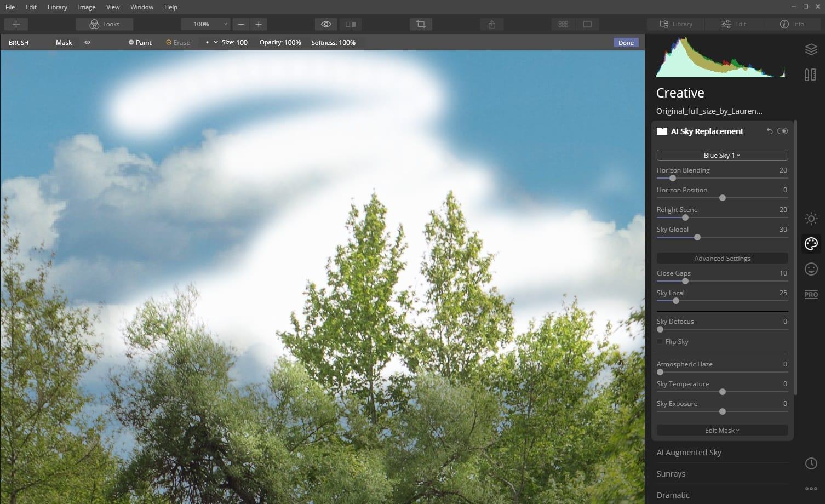
Task: Toggle AI Sky Replacement filter visibility
Action: click(782, 131)
